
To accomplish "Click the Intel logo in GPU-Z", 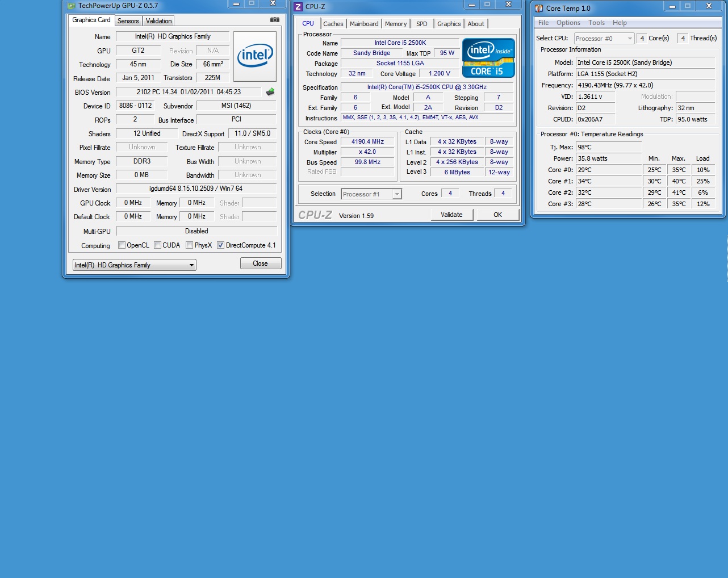I will 255,56.
